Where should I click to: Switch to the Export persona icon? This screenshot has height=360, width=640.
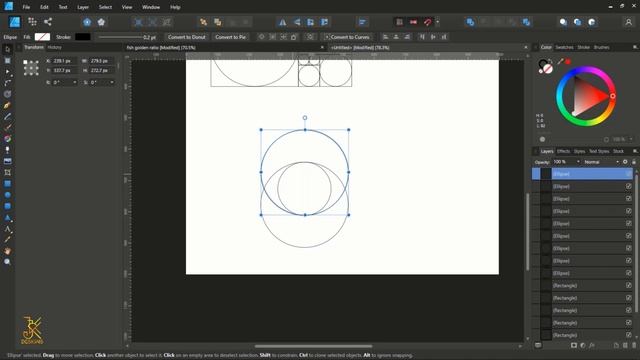tap(48, 22)
